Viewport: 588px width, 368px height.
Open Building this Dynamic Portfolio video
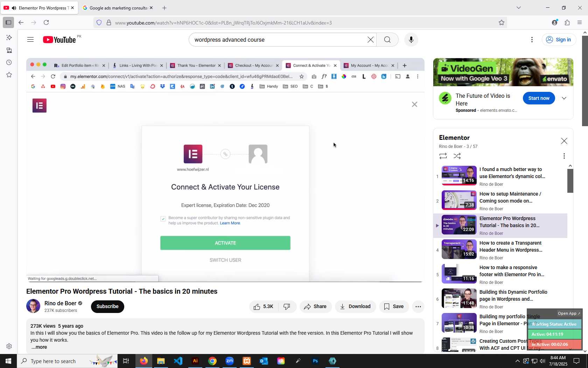[x=500, y=299]
